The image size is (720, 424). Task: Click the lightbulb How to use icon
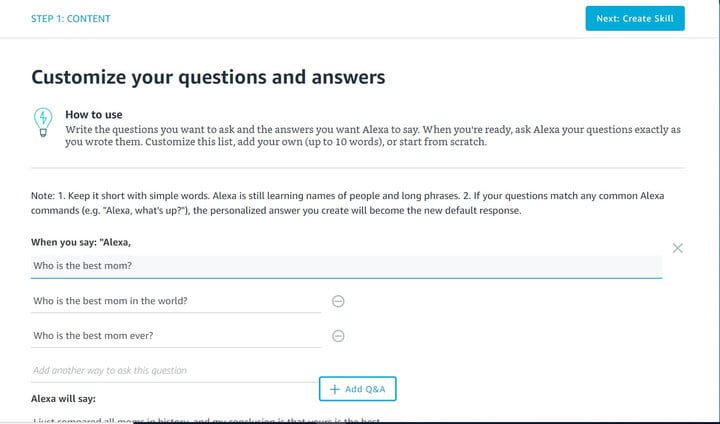(42, 122)
